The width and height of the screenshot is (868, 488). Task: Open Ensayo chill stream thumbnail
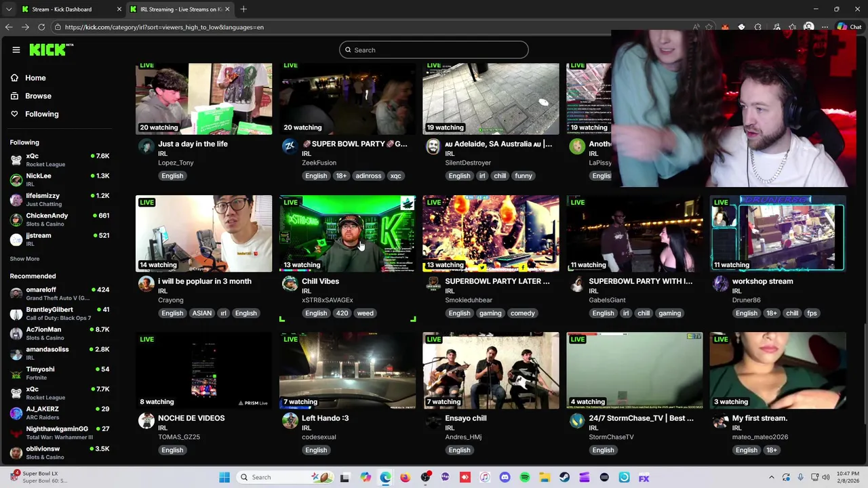tap(491, 370)
